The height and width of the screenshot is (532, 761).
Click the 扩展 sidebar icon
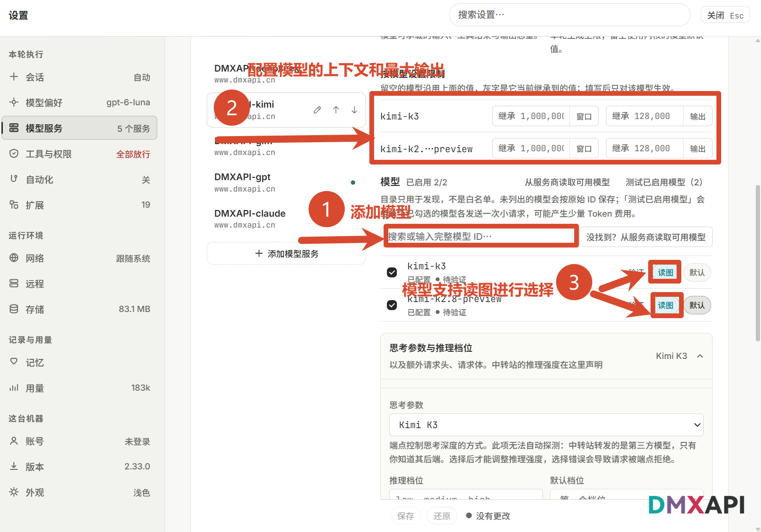tap(14, 205)
